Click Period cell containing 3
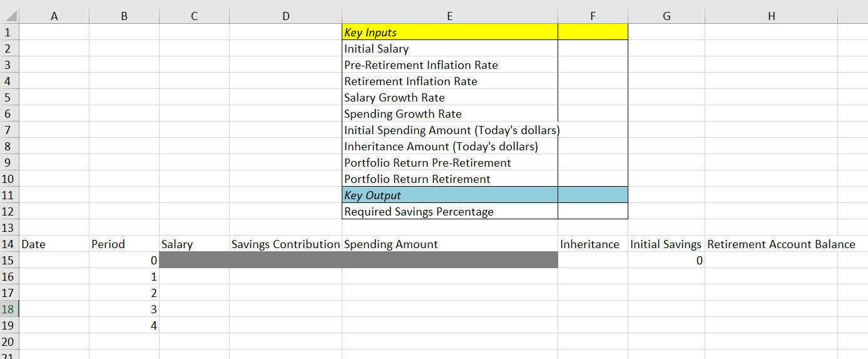Image resolution: width=868 pixels, height=359 pixels. coord(125,310)
